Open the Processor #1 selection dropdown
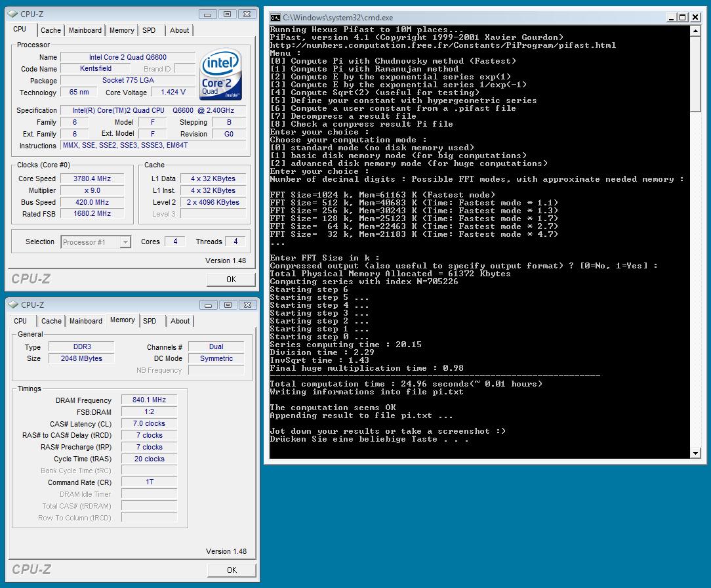711x588 pixels. (125, 242)
